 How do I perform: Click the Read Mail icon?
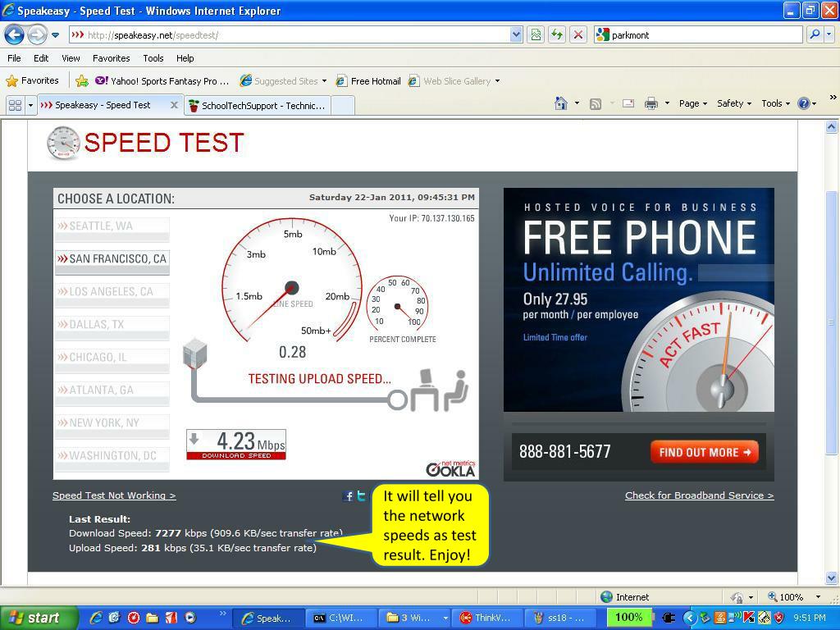[x=628, y=103]
